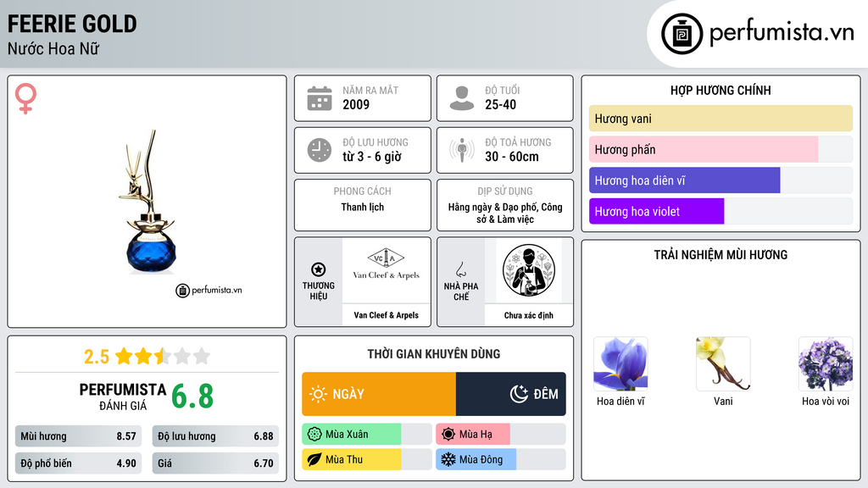The image size is (868, 488).
Task: Click the sun icon in Ngày bar
Action: pos(318,394)
